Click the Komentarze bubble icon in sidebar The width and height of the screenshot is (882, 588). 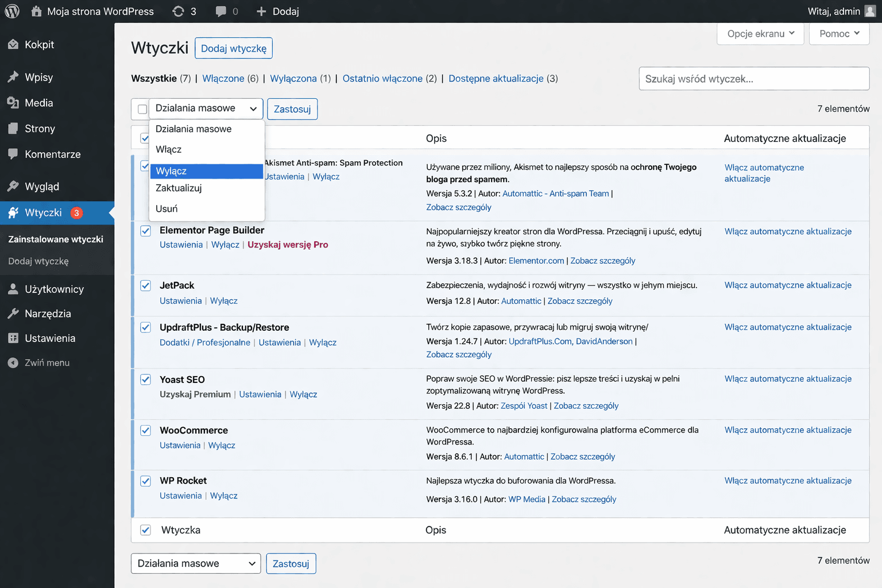click(x=13, y=154)
